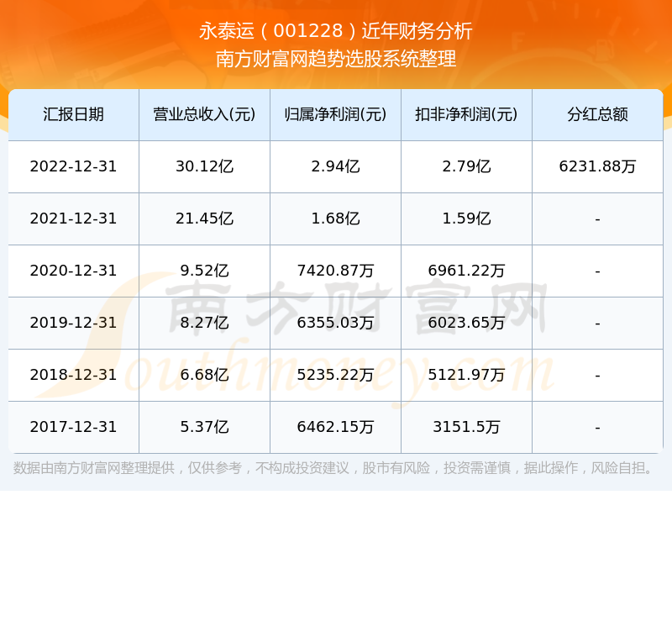Click the 分红总额 column header
Screen dimensions: 672x637
coord(597,114)
